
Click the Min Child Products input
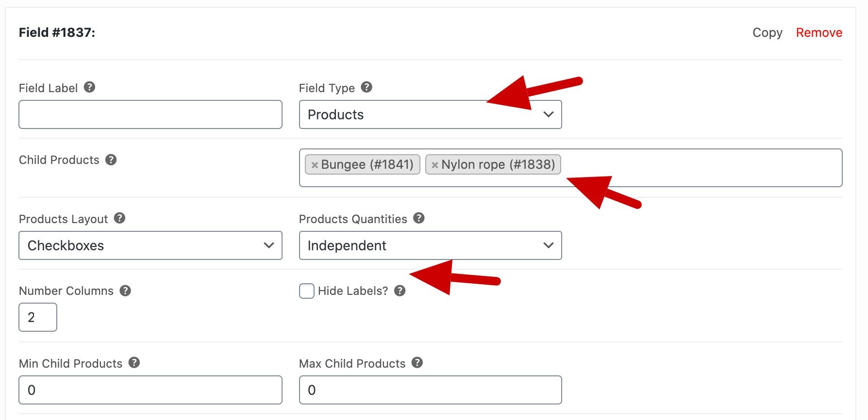(150, 390)
